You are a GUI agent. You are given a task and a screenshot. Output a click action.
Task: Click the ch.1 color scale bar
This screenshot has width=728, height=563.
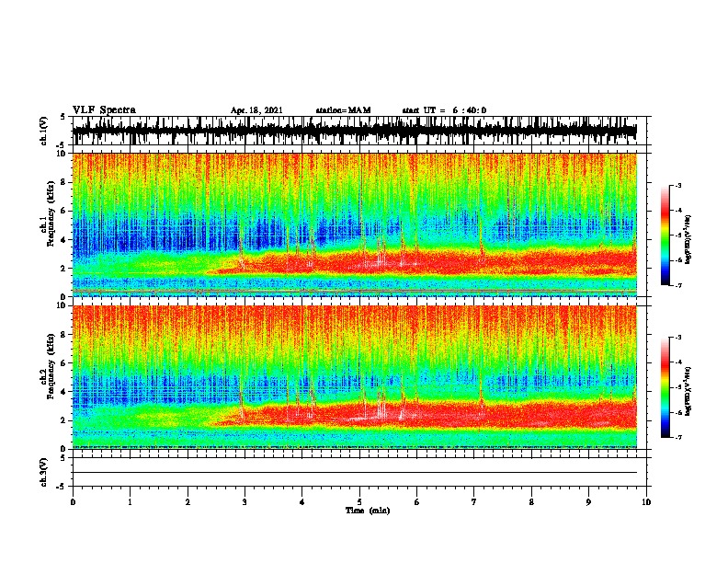(665, 236)
